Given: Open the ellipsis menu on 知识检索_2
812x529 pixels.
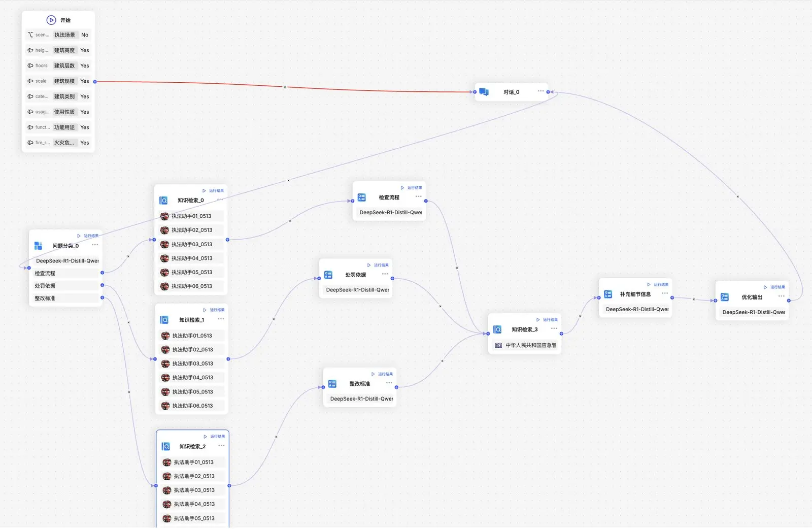Looking at the screenshot, I should pyautogui.click(x=221, y=445).
